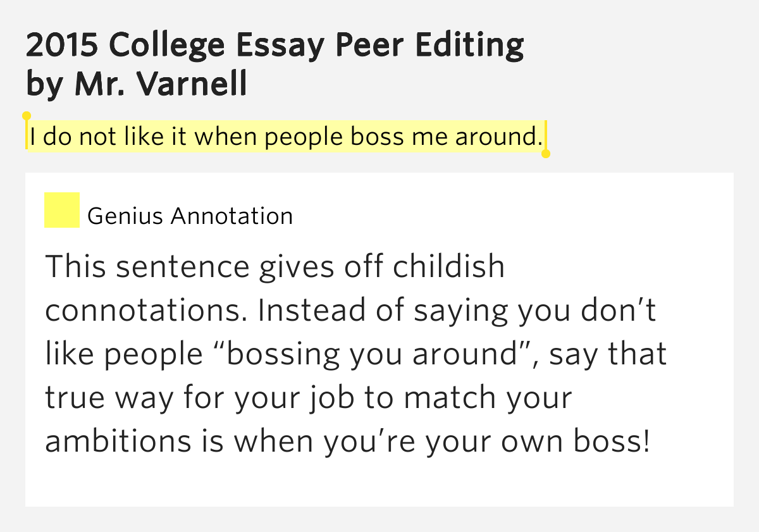
Task: Click "This sentence" at the annotation's start
Action: coord(147,266)
